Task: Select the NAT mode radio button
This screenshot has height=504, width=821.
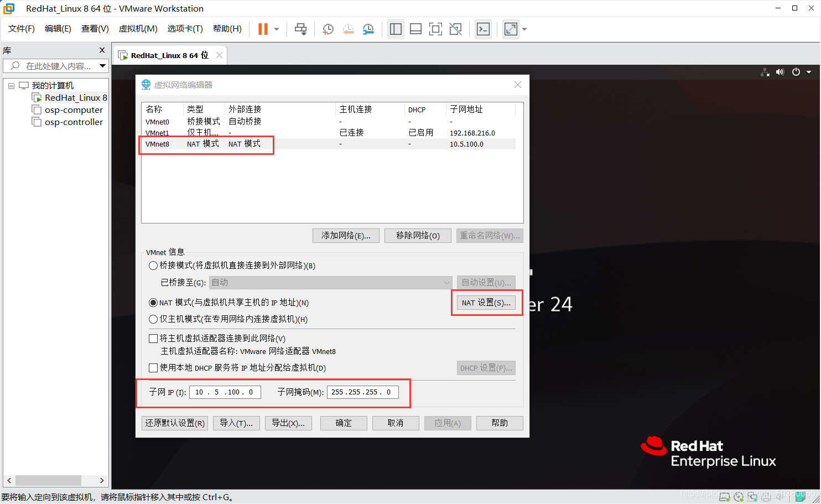Action: tap(153, 303)
